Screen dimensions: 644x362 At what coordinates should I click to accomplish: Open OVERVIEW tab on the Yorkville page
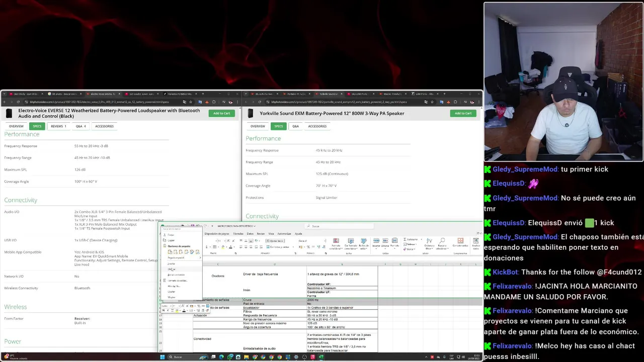click(258, 126)
